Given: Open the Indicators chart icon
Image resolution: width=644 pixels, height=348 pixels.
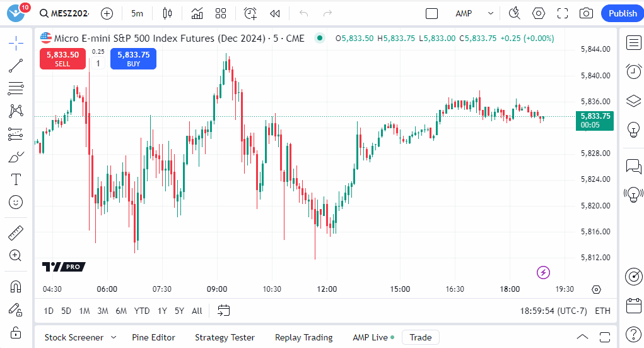Looking at the screenshot, I should (197, 13).
